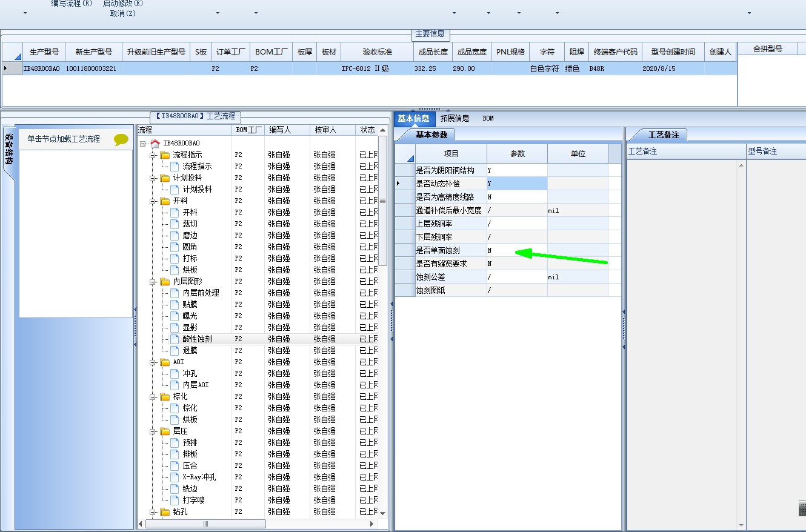Click the 内层图形 folder icon

[x=165, y=281]
